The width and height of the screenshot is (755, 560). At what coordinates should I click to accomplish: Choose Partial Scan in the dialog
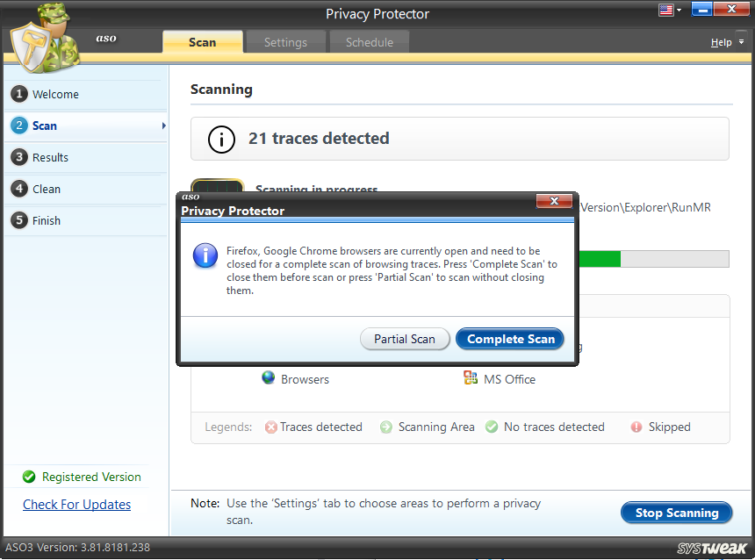pos(405,339)
